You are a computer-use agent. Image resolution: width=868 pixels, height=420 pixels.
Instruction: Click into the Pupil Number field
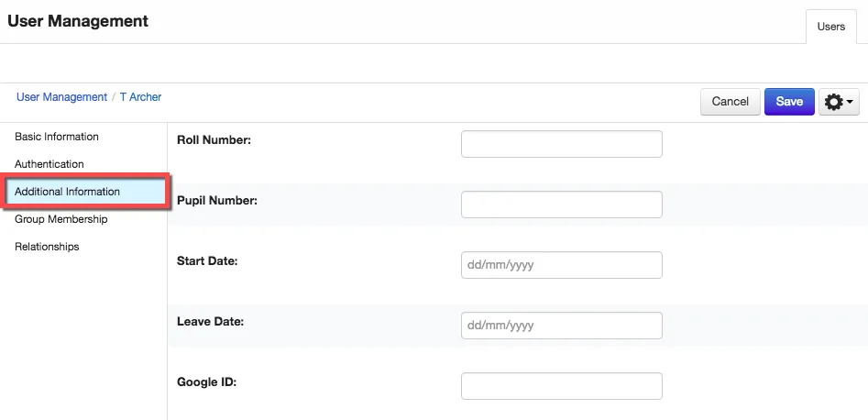pyautogui.click(x=561, y=204)
